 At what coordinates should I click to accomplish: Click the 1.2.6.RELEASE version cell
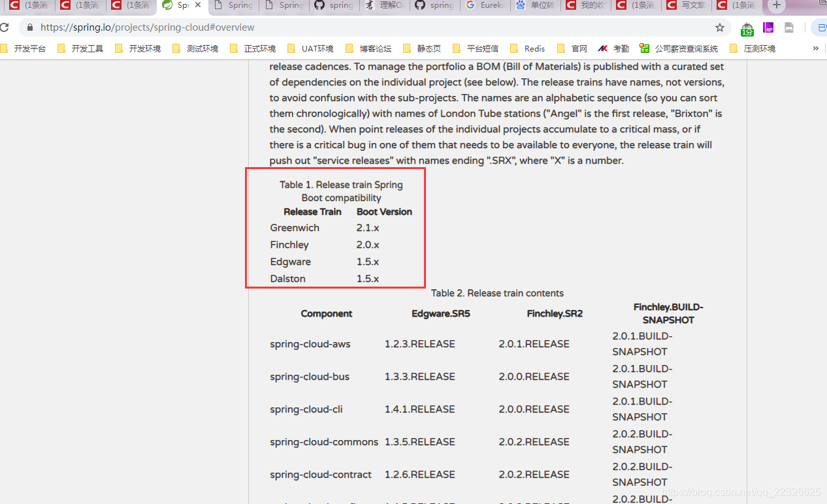420,475
